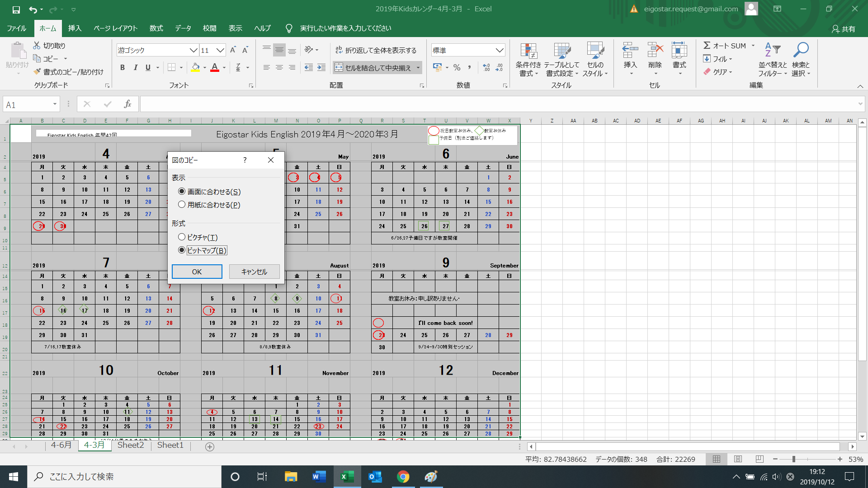Open the borders dropdown arrow

pyautogui.click(x=181, y=68)
